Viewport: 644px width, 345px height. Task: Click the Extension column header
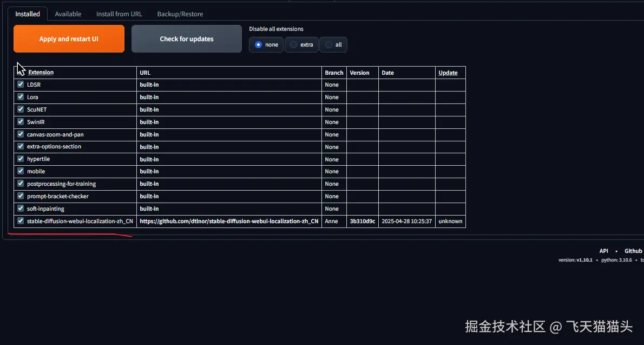[41, 73]
